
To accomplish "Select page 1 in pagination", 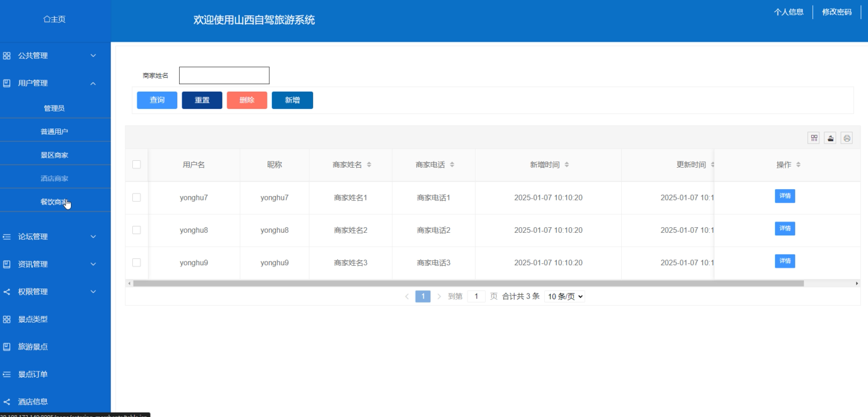I will (423, 296).
